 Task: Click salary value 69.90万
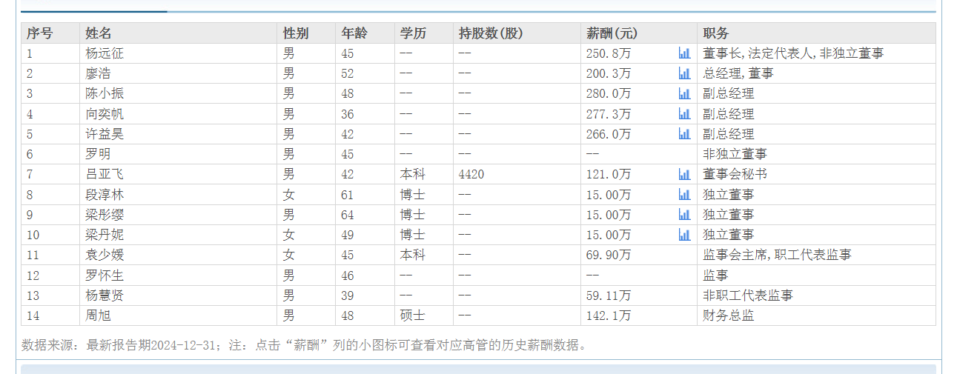click(609, 255)
